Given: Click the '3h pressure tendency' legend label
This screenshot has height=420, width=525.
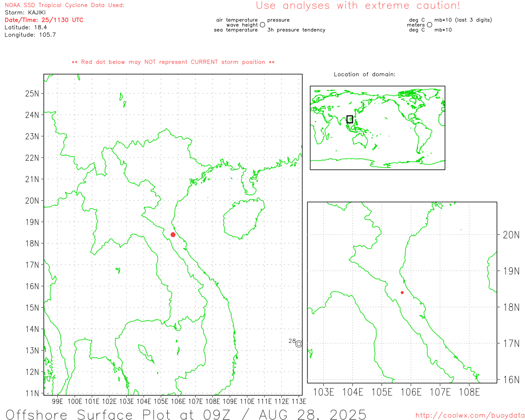Looking at the screenshot, I should pos(296,30).
